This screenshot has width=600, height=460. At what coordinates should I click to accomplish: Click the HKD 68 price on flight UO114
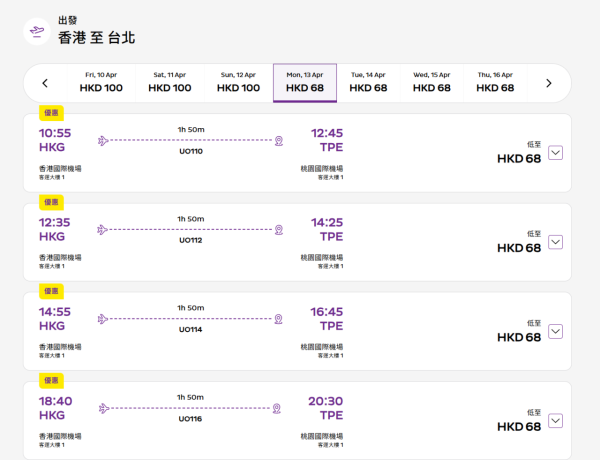pyautogui.click(x=519, y=337)
